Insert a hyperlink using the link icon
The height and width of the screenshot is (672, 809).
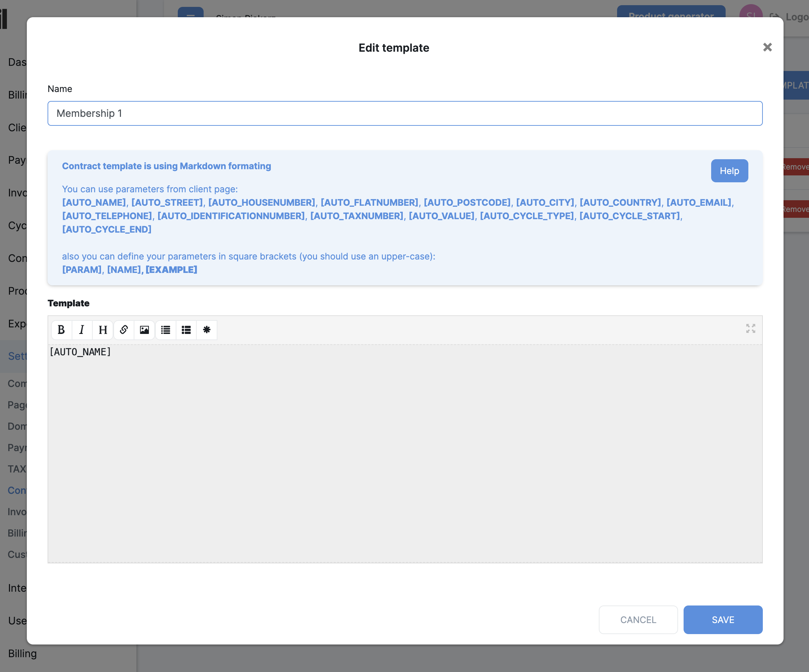coord(124,330)
